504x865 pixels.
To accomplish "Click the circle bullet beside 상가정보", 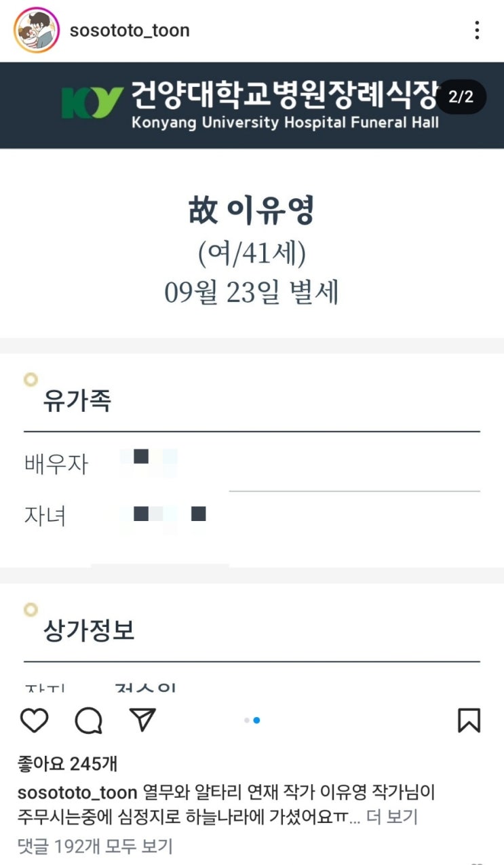I will click(x=31, y=609).
